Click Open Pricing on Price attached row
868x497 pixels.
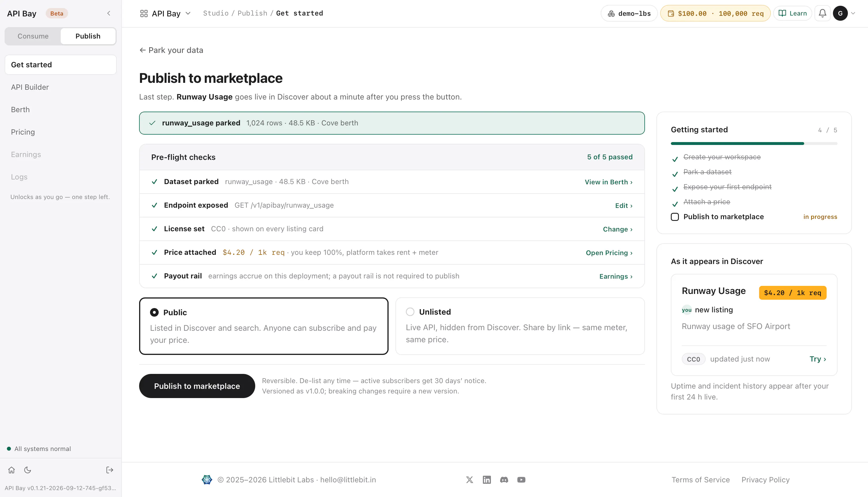pos(609,253)
